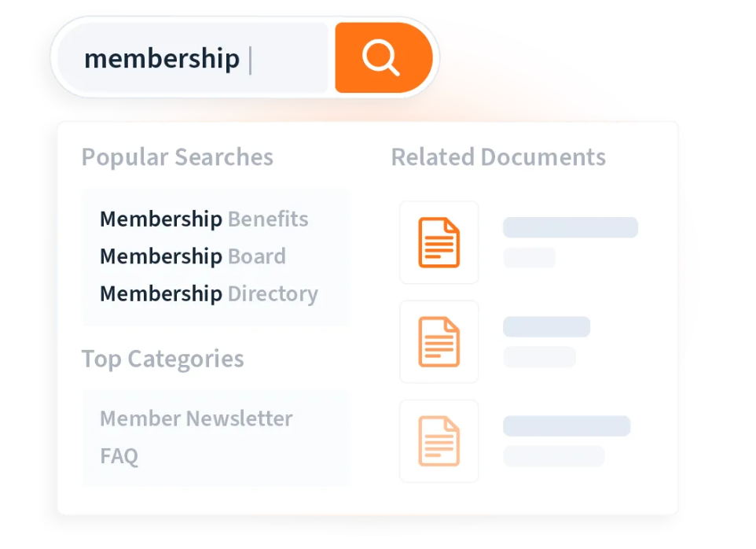This screenshot has width=756, height=549.
Task: Focus the search field containing "membership"
Action: 193,58
